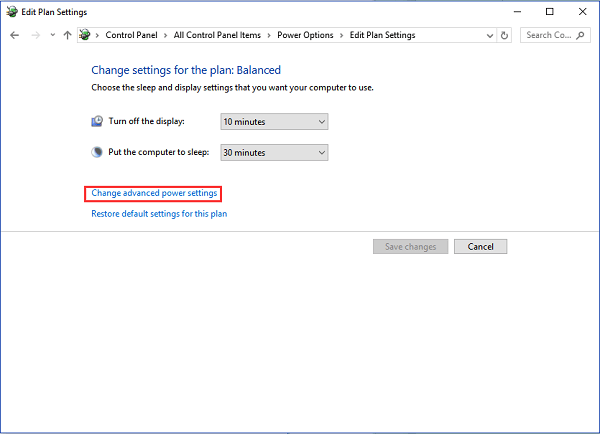Click the magnifier search icon
Screen dimensions: 600x434
tap(580, 35)
